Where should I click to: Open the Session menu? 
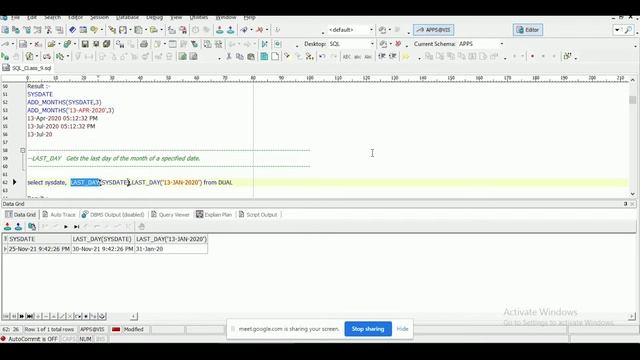tap(99, 18)
